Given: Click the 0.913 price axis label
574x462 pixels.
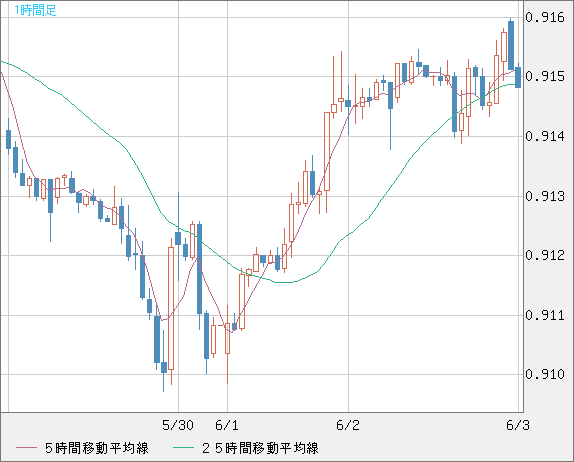Looking at the screenshot, I should pyautogui.click(x=545, y=197).
